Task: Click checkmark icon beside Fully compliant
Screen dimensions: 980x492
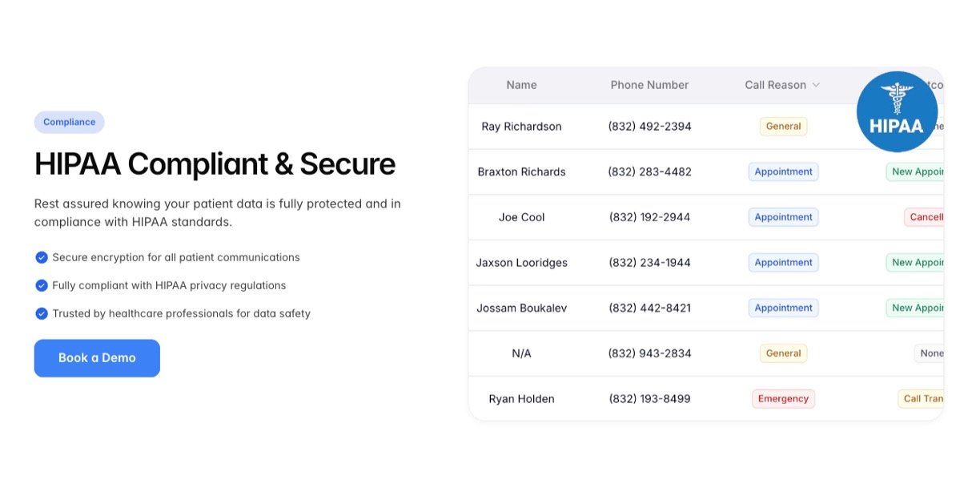Action: click(x=42, y=285)
